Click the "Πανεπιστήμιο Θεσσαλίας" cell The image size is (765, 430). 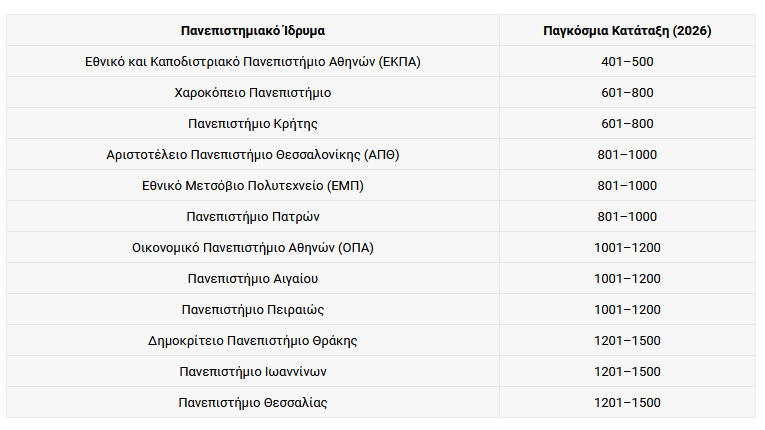253,402
